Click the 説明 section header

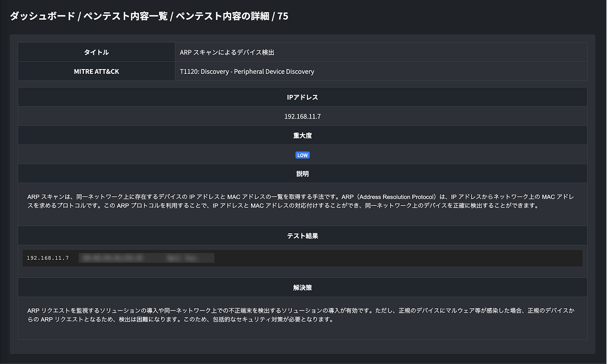click(x=302, y=174)
